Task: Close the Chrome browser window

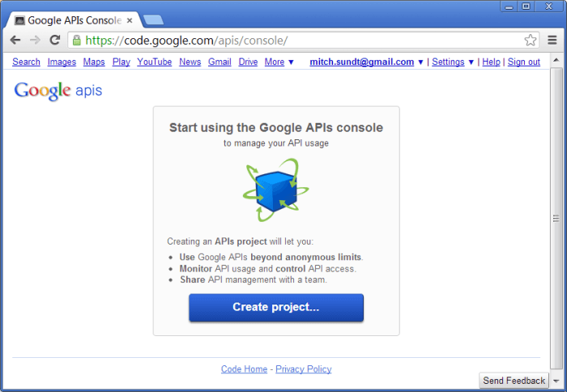Action: pyautogui.click(x=549, y=6)
